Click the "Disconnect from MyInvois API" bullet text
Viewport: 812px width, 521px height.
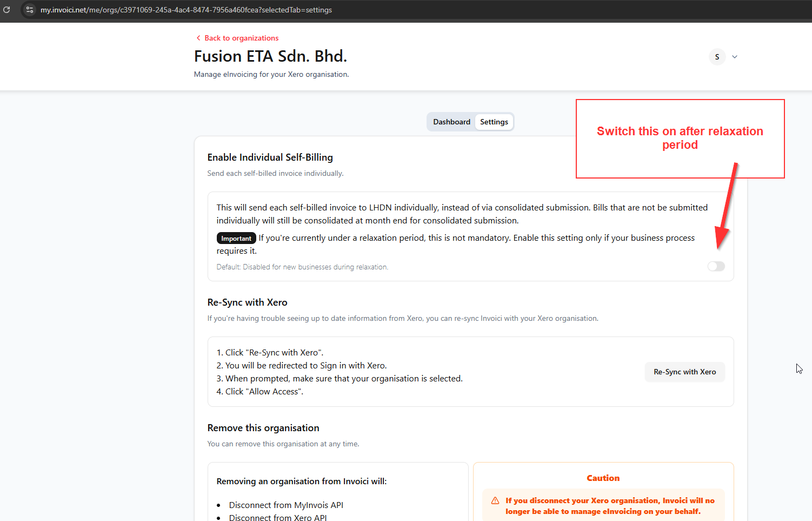tap(286, 505)
